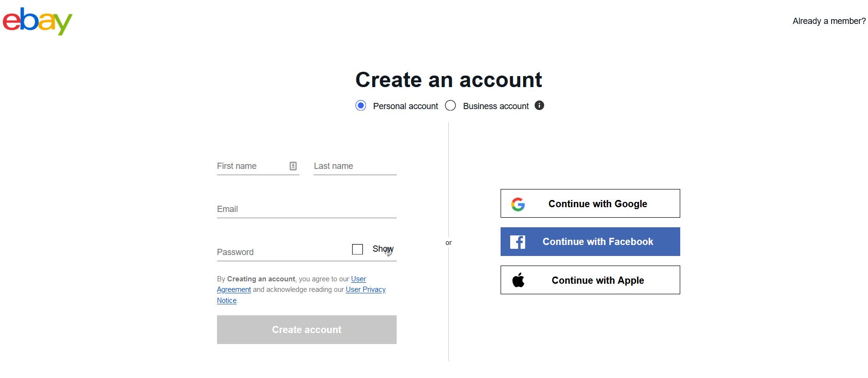Click the info icon beside Business account
This screenshot has height=378, width=868.
pyautogui.click(x=539, y=105)
